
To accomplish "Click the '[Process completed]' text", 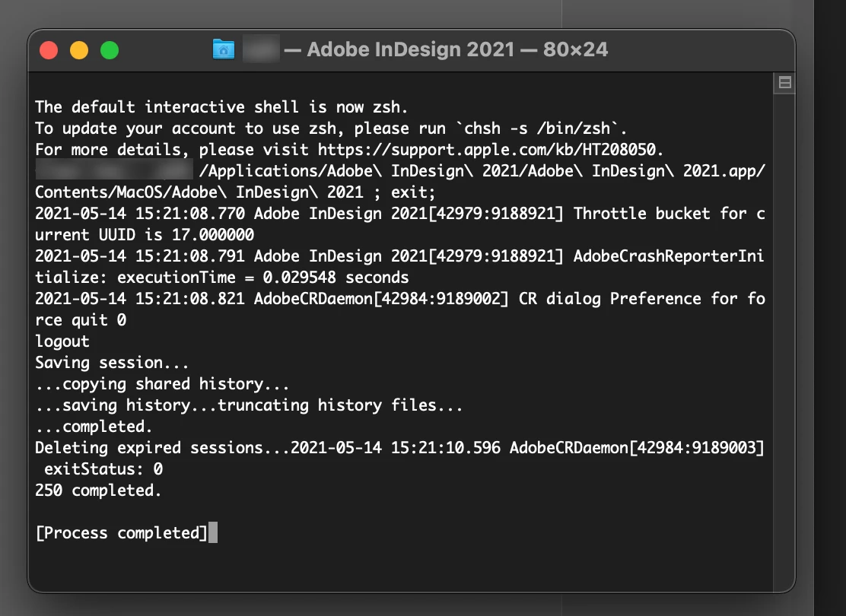I will [122, 533].
